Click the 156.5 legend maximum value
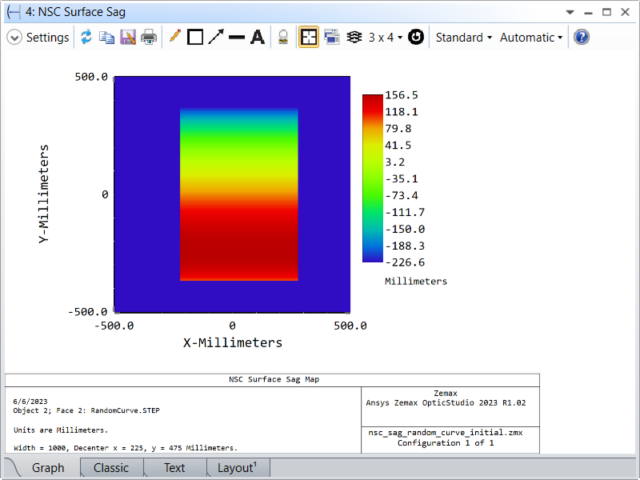This screenshot has height=480, width=640. point(402,95)
